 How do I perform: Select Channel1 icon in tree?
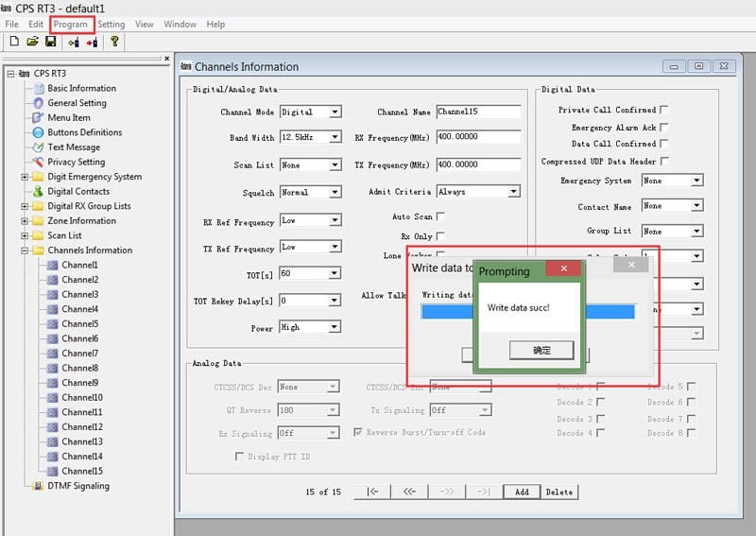pos(53,266)
